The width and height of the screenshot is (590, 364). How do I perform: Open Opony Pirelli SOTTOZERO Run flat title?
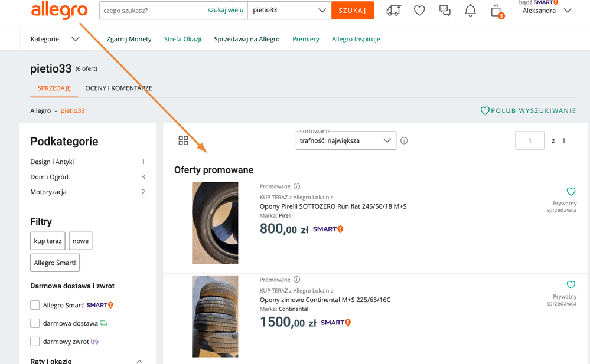333,206
